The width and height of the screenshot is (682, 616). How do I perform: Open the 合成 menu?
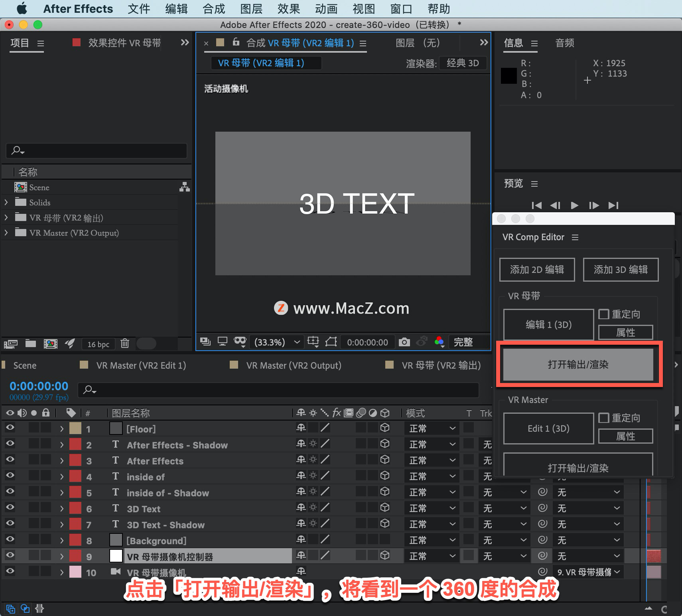tap(214, 9)
